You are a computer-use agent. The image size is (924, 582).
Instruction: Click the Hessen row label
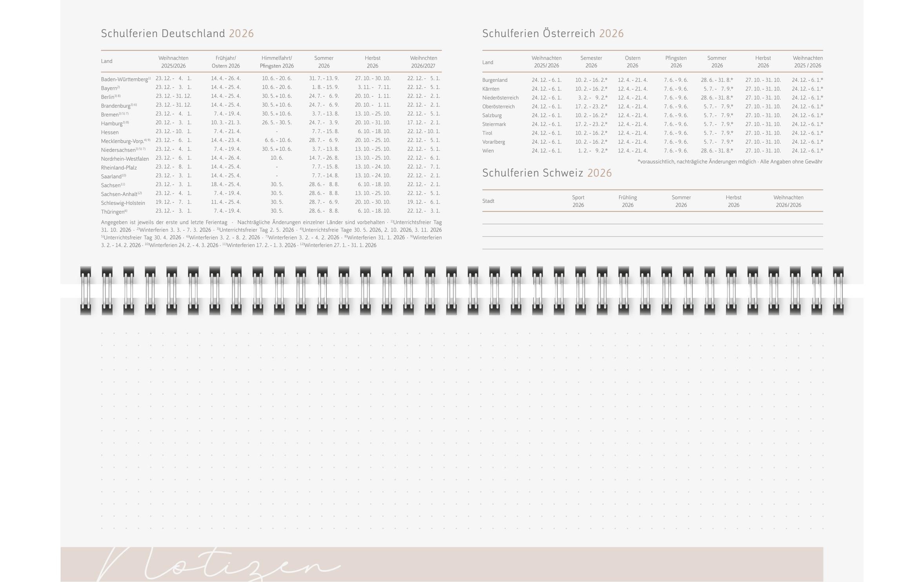[110, 132]
